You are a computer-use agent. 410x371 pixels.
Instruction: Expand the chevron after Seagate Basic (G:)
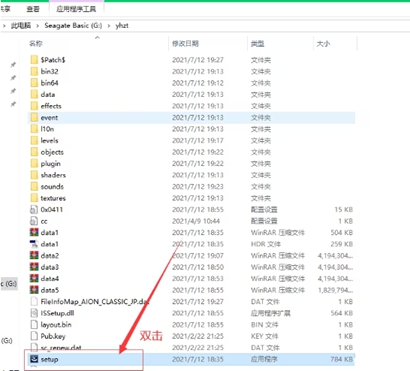(x=109, y=26)
